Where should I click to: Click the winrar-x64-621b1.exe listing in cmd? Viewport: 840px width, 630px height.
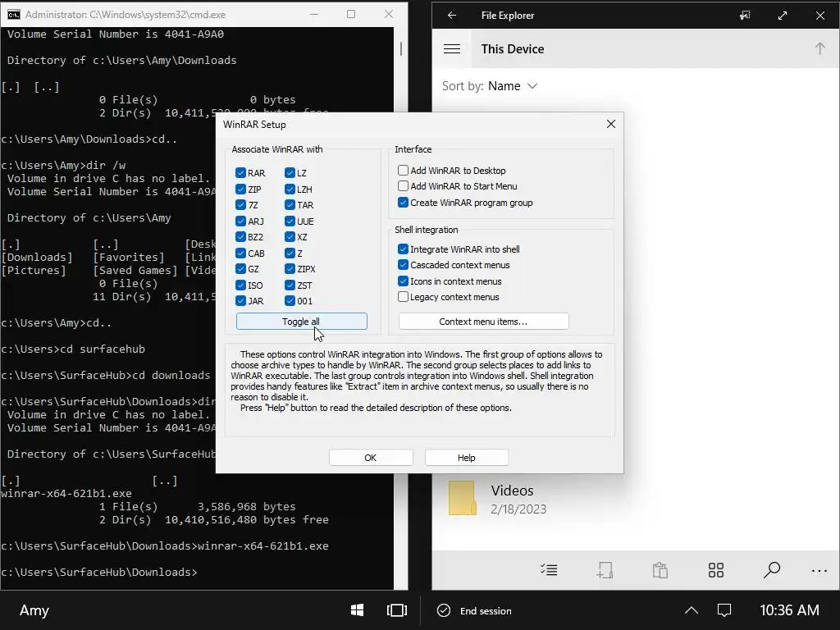pyautogui.click(x=66, y=493)
